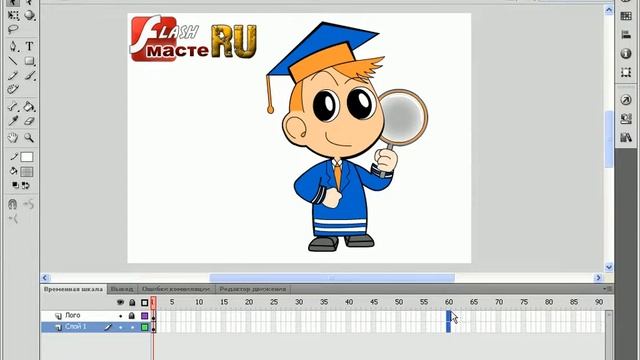640x360 pixels.
Task: Switch to Временная шкала tab
Action: click(x=73, y=289)
